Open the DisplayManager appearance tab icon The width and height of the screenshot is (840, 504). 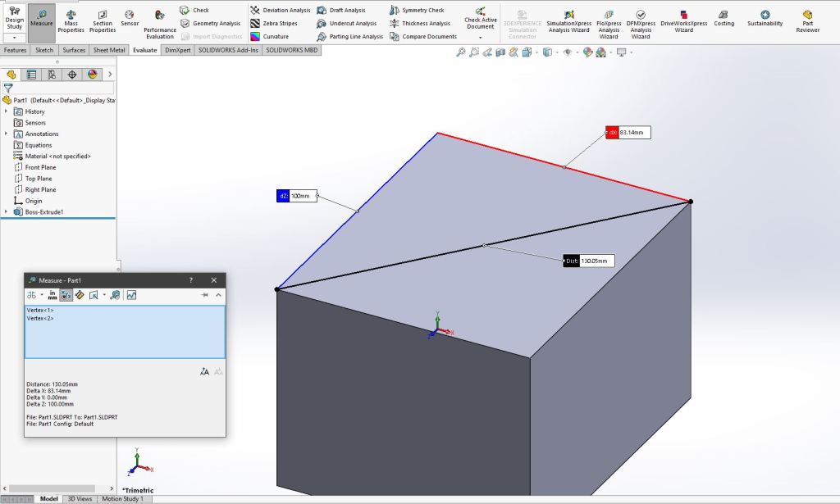[93, 75]
